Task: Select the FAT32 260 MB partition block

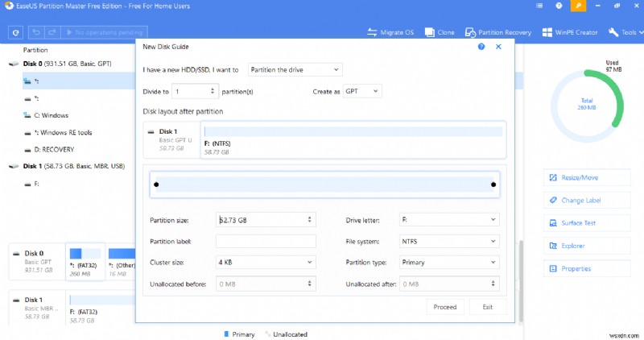Action: 85,262
